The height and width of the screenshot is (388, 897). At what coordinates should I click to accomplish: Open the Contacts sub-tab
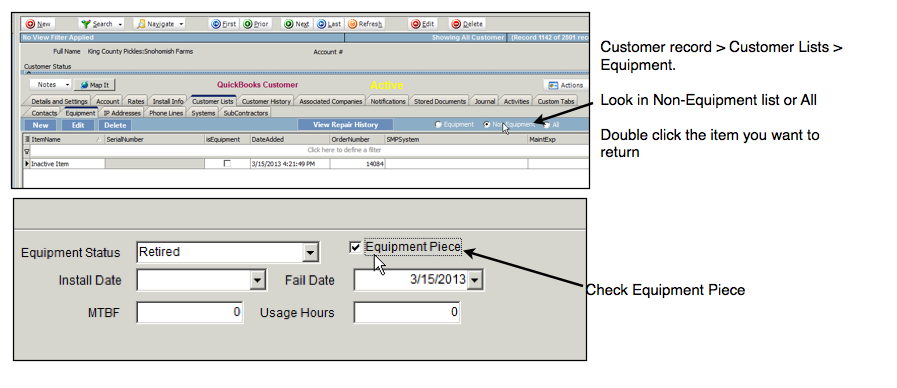44,113
